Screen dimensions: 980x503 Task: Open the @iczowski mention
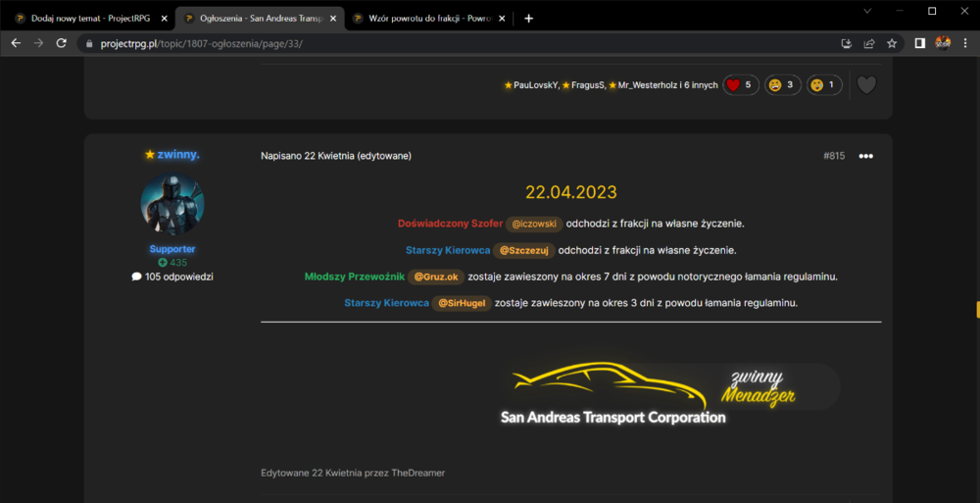tap(534, 224)
